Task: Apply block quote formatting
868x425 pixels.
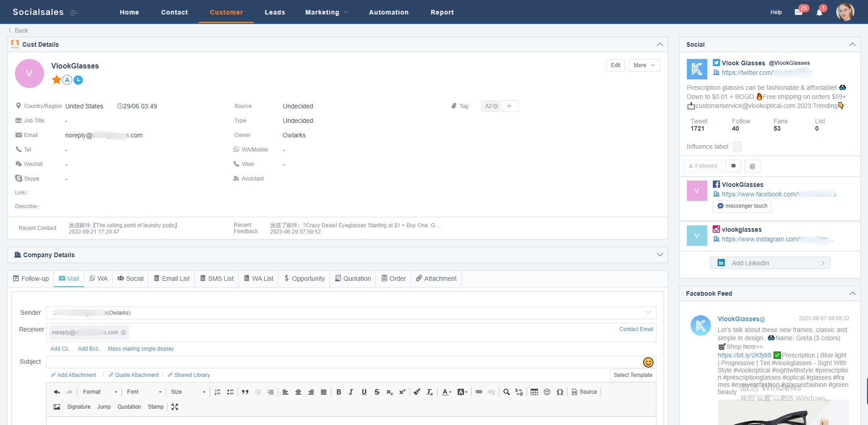Action: tap(245, 392)
